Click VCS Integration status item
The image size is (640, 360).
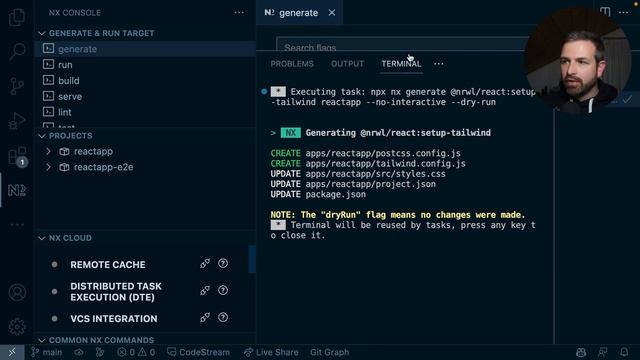tap(113, 318)
